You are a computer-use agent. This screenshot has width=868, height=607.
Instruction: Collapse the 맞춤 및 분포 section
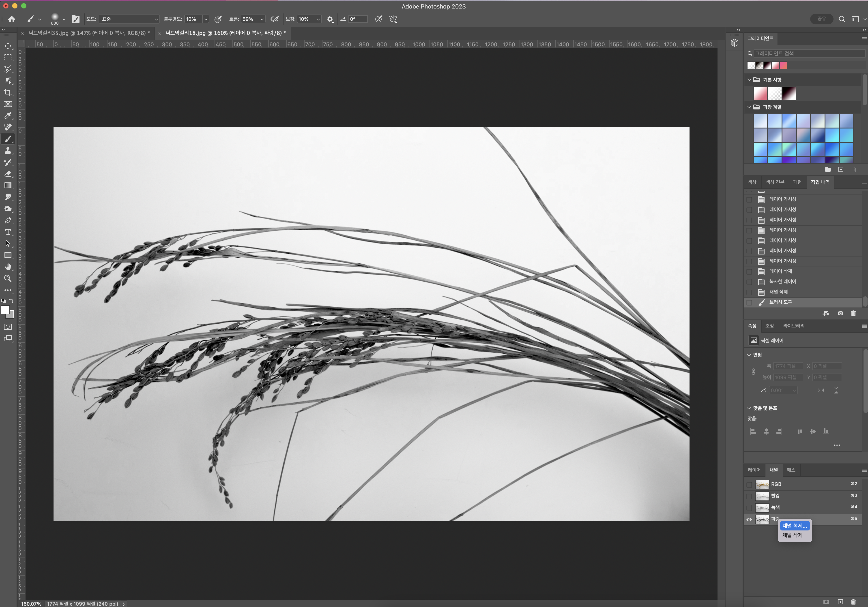(749, 408)
